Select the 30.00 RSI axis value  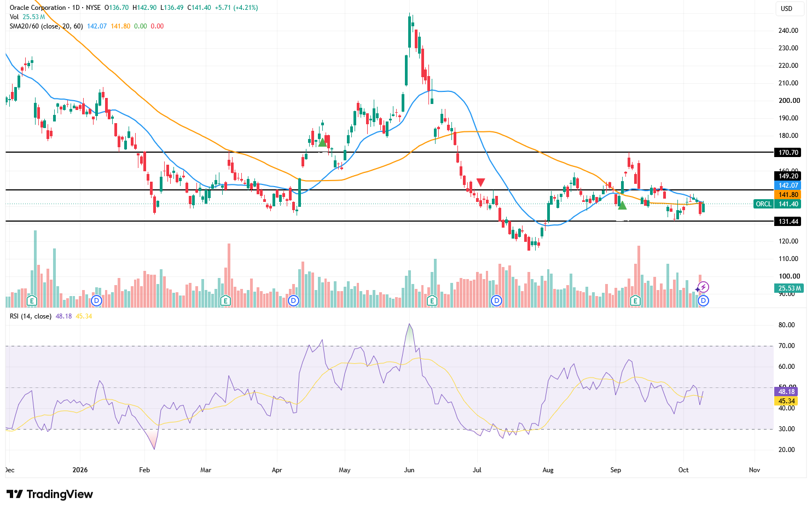click(787, 429)
